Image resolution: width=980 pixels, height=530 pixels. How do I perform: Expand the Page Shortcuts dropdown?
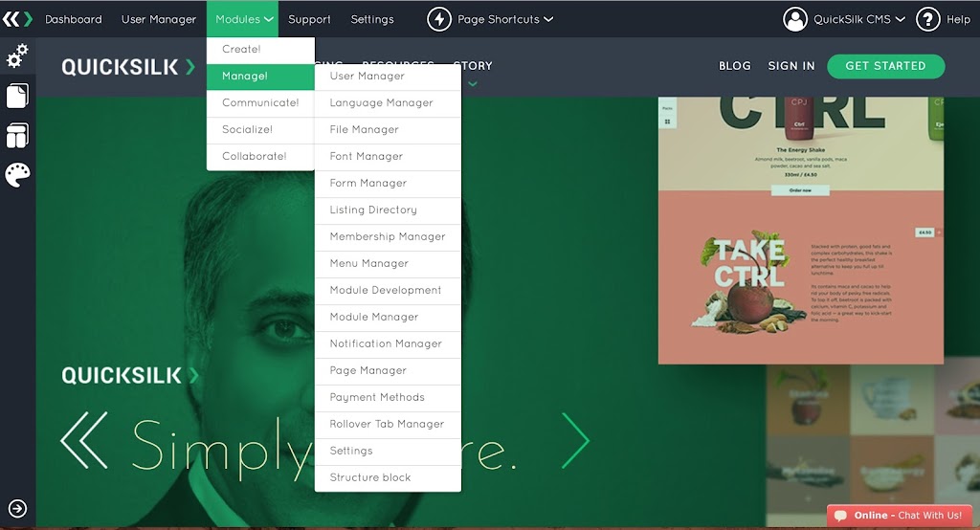(505, 19)
